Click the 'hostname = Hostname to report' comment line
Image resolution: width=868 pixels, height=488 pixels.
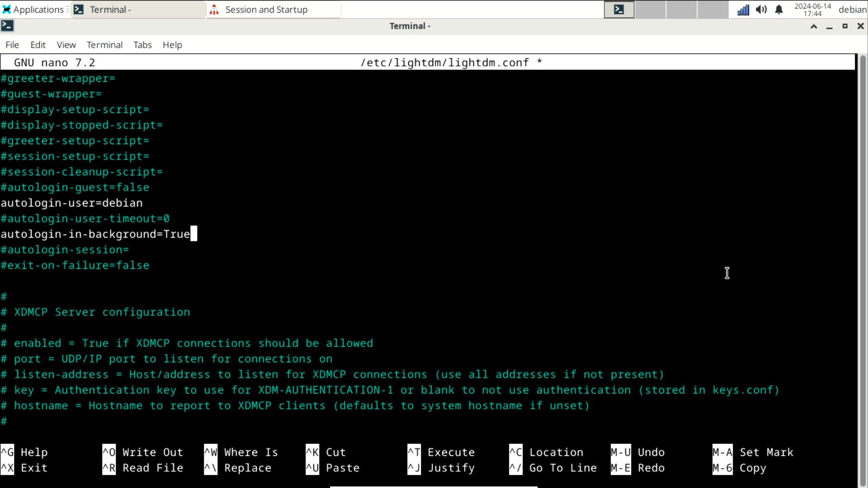pos(295,406)
